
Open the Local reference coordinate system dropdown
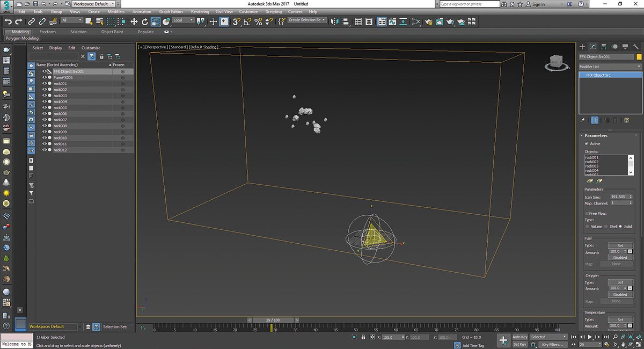[183, 20]
